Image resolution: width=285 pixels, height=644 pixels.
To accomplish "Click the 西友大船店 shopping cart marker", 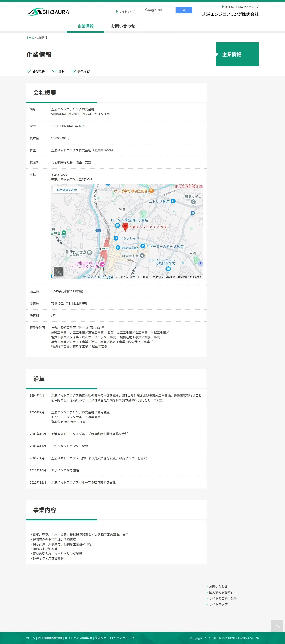I will click(118, 247).
